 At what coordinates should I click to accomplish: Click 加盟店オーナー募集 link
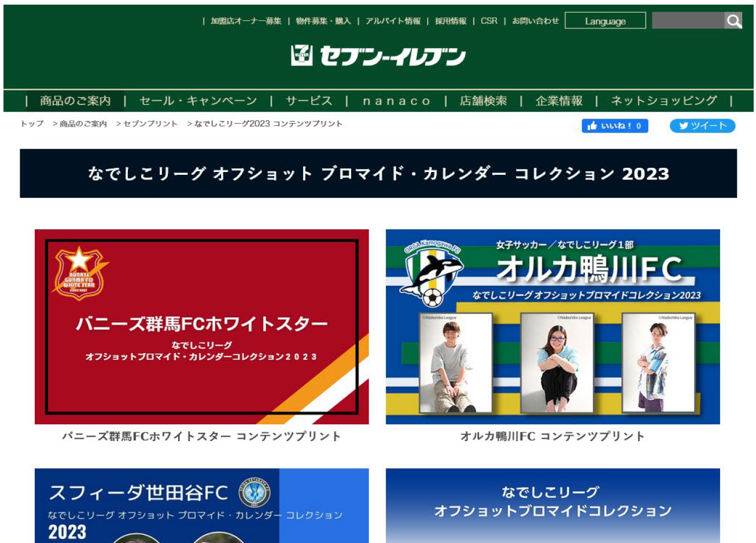click(x=246, y=21)
